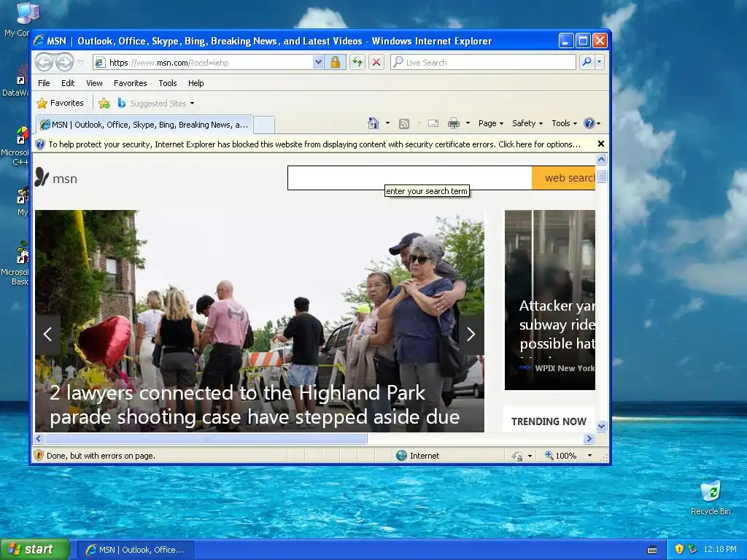Click the security lock icon in address bar
Viewport: 747px width, 560px height.
[335, 63]
